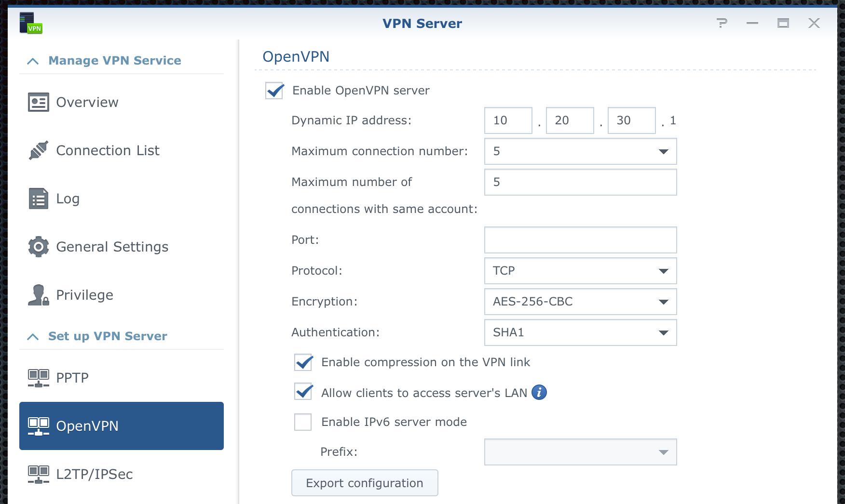Click the L2TP/IPSec network icon

39,474
